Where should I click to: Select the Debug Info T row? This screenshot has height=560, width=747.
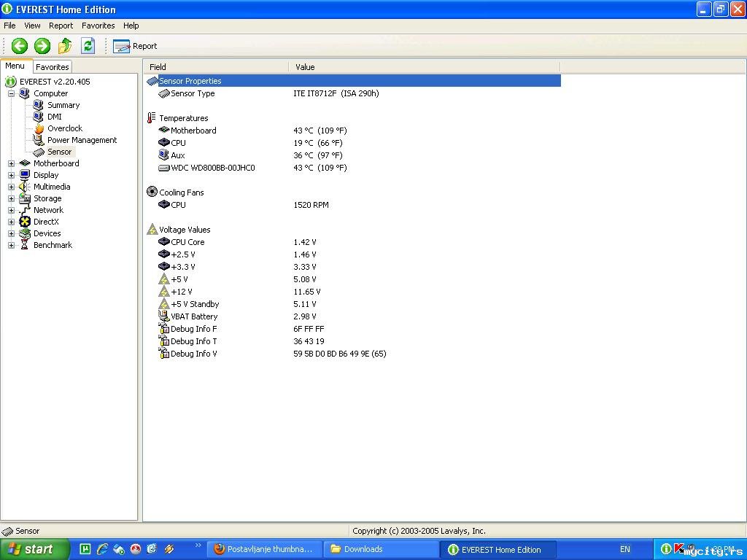(354, 341)
